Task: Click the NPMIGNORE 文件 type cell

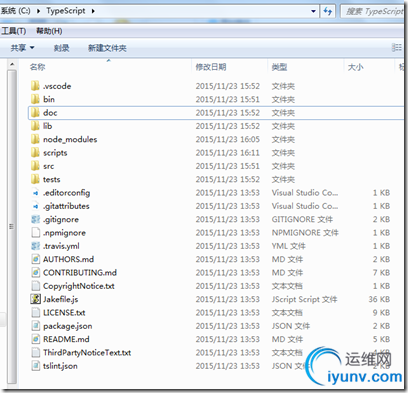Action: (x=305, y=233)
